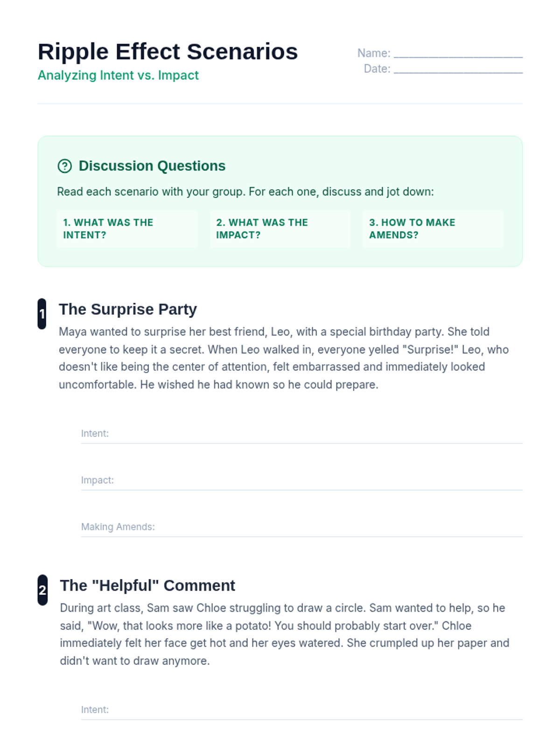Click the Surprise Party scenario paragraph
Screen dimensions: 560x747
284,358
